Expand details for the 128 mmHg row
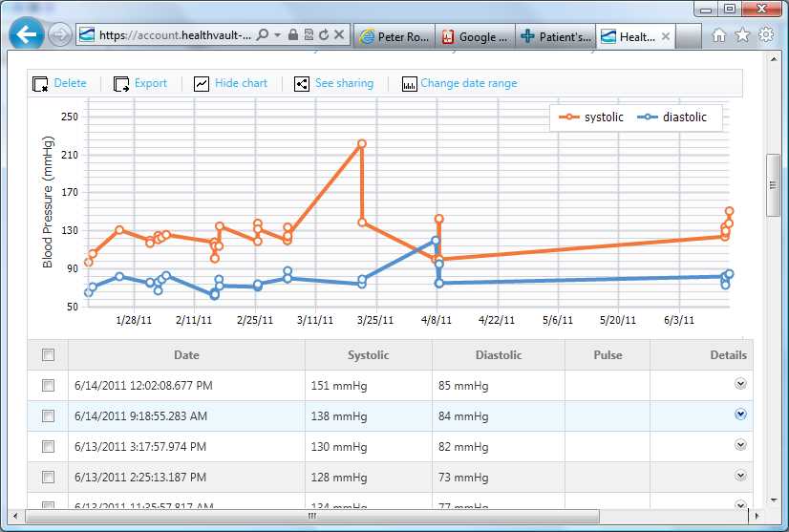Screen dimensions: 789x532 [x=740, y=476]
